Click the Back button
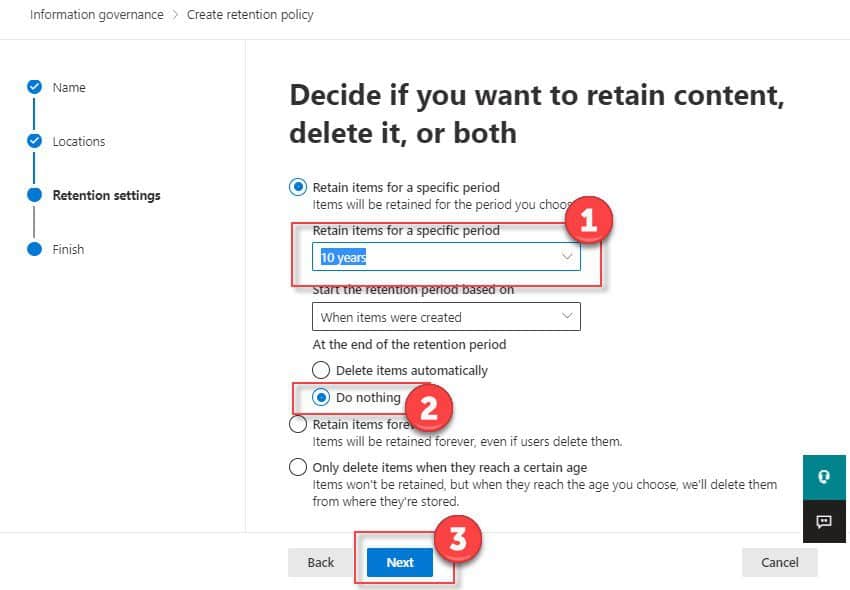Viewport: 850px width, 590px height. pyautogui.click(x=320, y=563)
